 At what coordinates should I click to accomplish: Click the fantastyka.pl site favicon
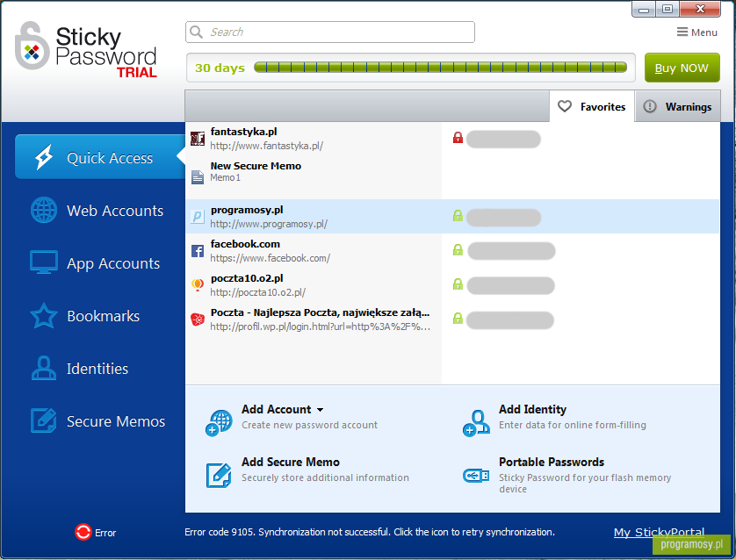(x=198, y=139)
